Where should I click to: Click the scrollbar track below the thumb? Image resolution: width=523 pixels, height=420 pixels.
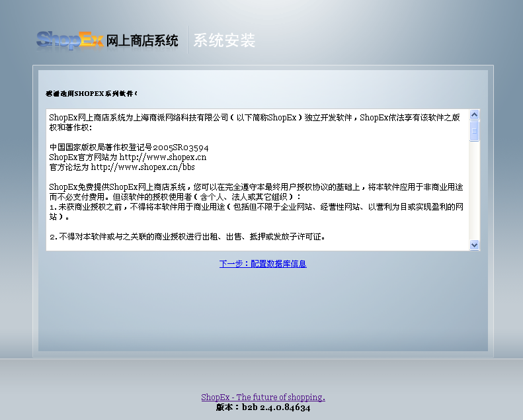pos(474,190)
